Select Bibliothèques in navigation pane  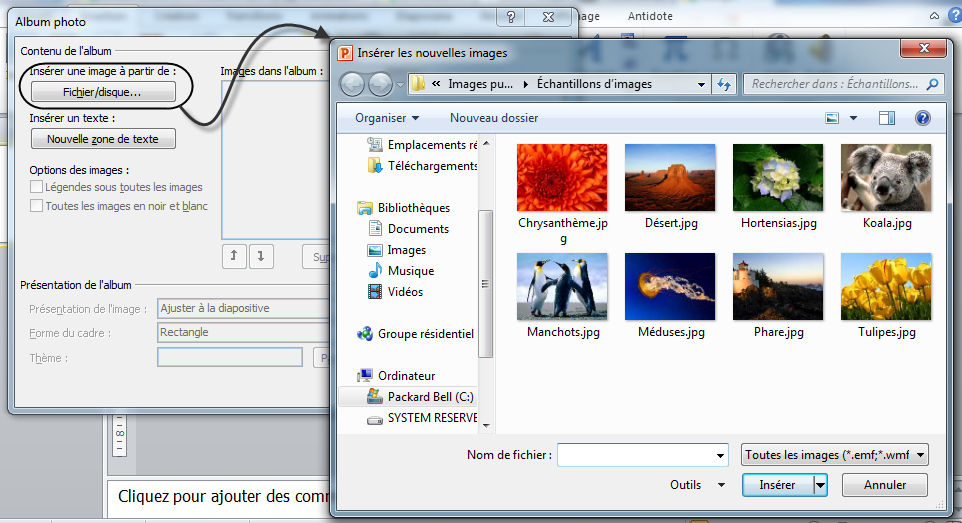[x=404, y=207]
